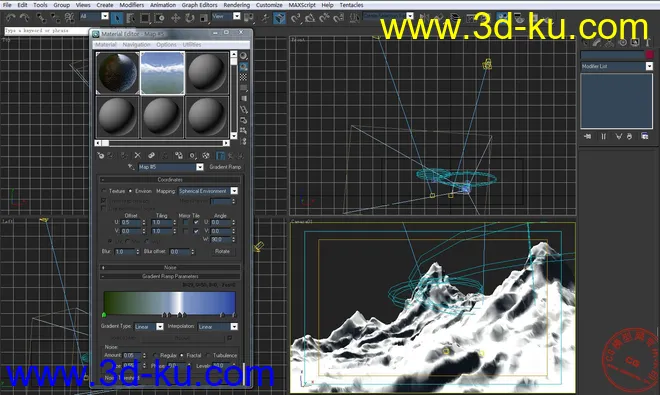Click the Undo arrow in main toolbar
The width and height of the screenshot is (660, 395).
coord(11,18)
